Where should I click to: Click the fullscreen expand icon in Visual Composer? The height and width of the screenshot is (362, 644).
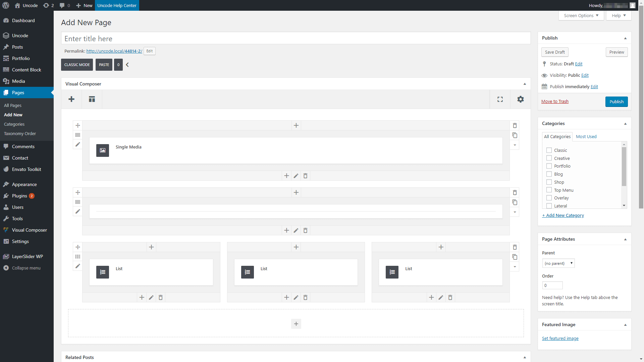coord(500,99)
